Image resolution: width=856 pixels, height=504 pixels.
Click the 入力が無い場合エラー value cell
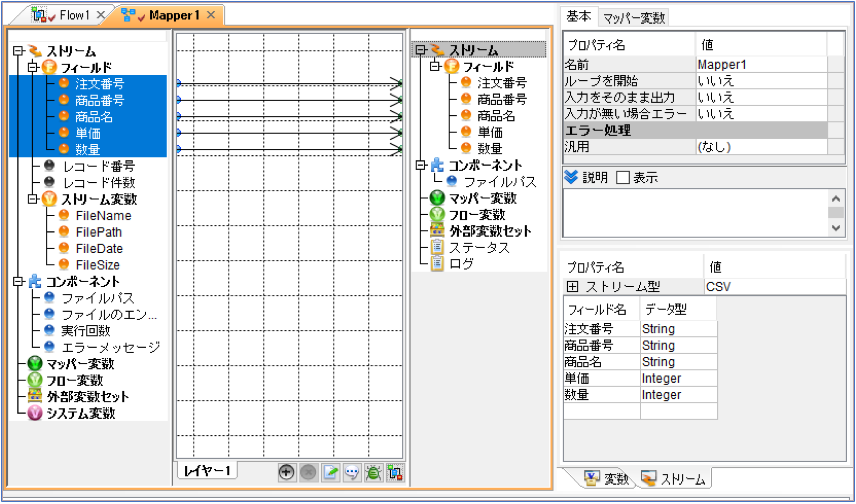pos(762,114)
